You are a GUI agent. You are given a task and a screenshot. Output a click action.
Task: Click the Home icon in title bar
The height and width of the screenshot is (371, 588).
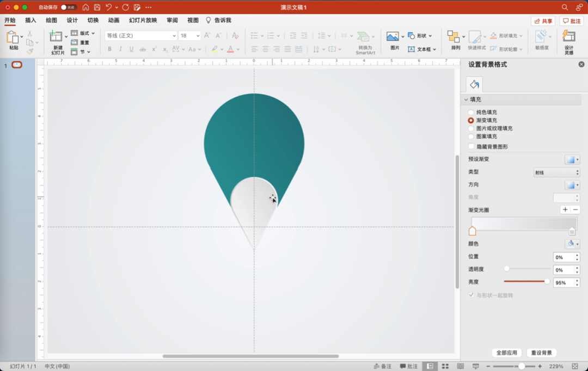click(x=86, y=7)
